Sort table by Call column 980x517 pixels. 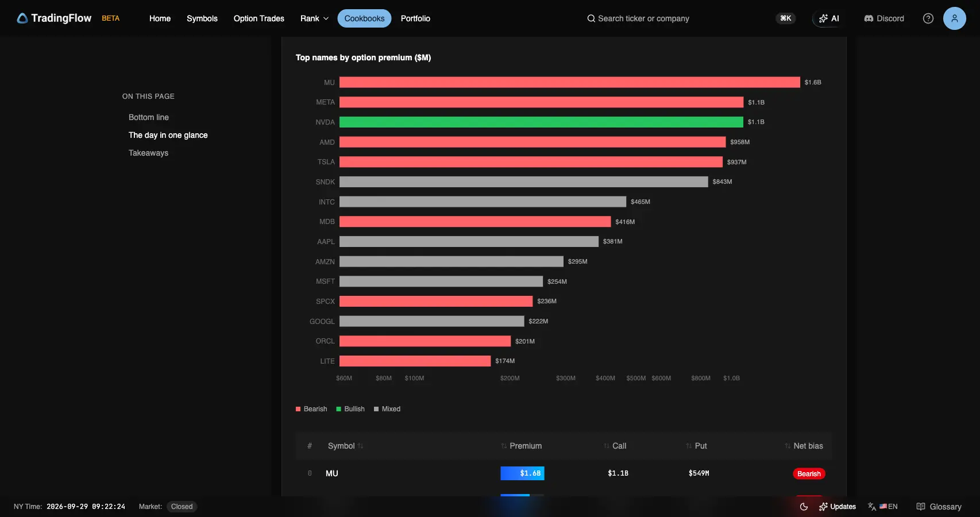615,446
